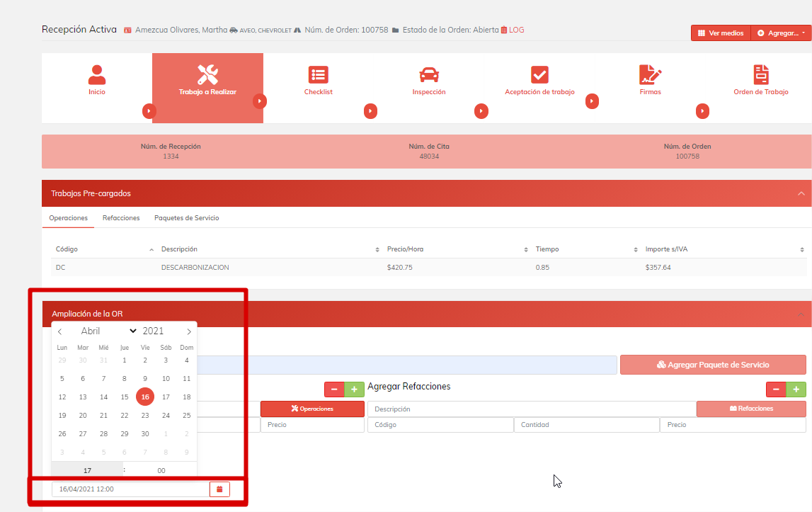812x512 pixels.
Task: Open the Inspección car icon
Action: [428, 74]
